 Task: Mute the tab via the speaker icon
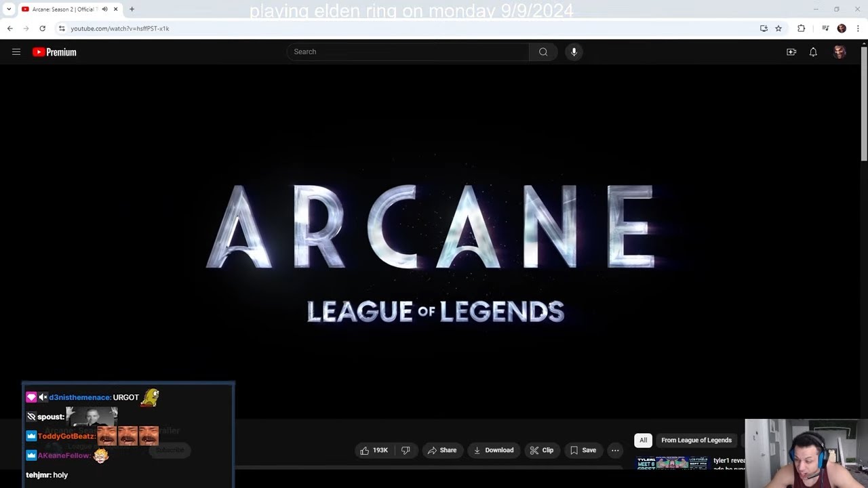[104, 9]
